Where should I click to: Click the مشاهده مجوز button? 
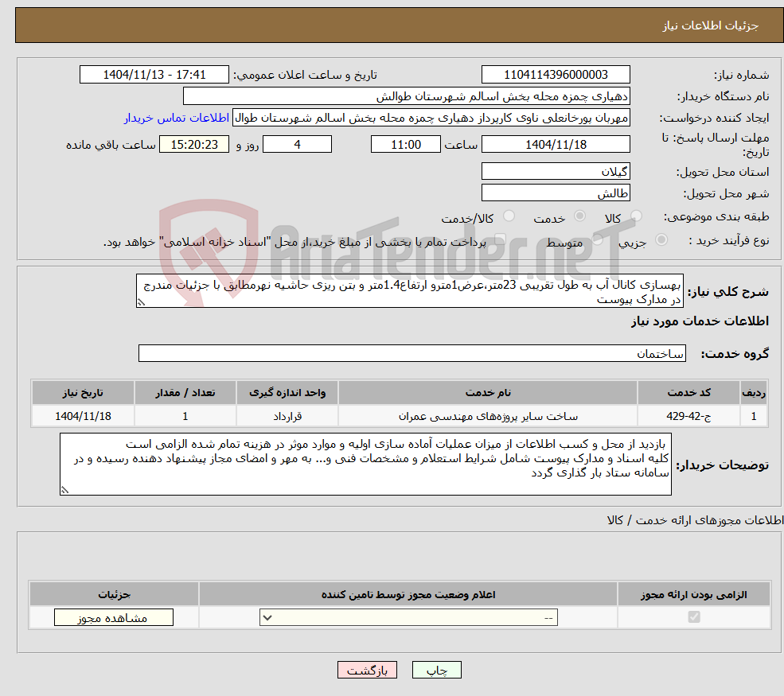pyautogui.click(x=114, y=617)
